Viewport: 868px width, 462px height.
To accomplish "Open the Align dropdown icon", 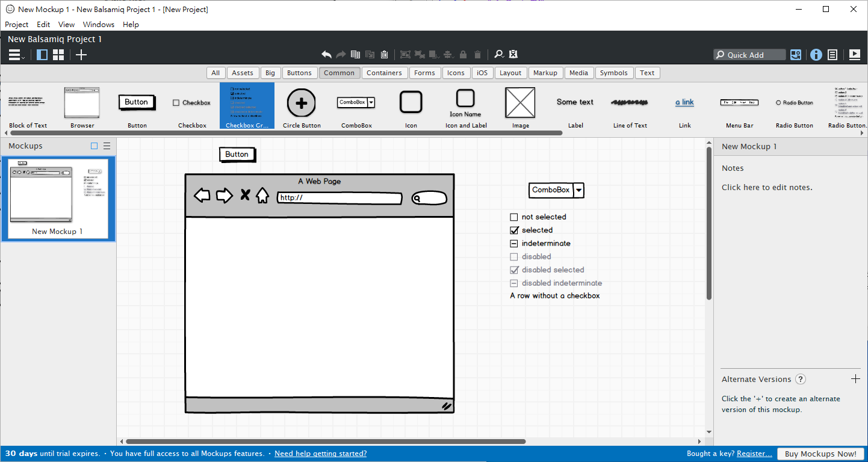I will (448, 55).
